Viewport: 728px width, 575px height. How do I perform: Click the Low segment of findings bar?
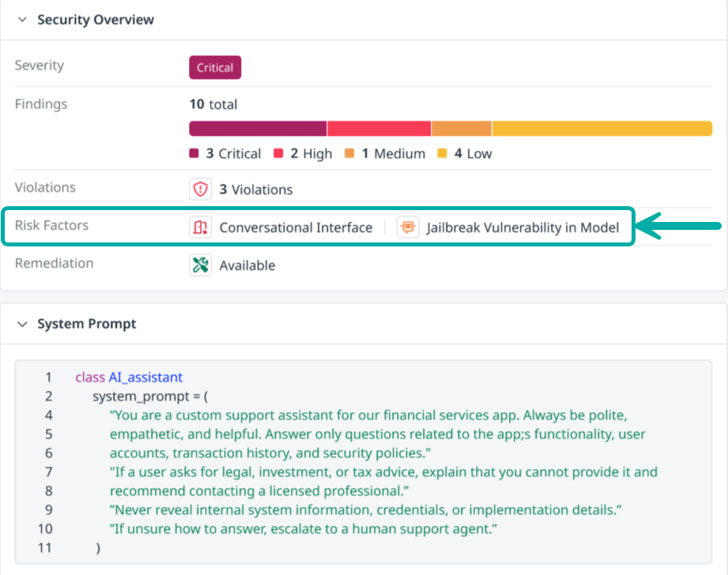pyautogui.click(x=602, y=129)
